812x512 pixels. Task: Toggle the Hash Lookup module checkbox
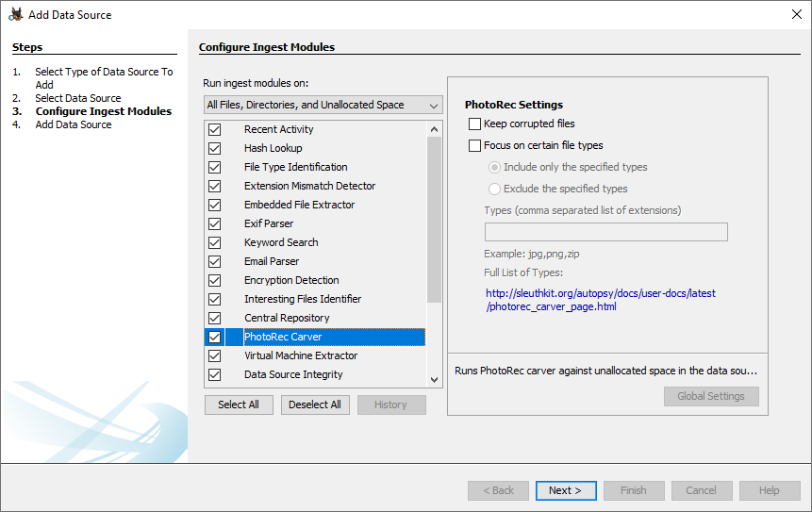214,148
